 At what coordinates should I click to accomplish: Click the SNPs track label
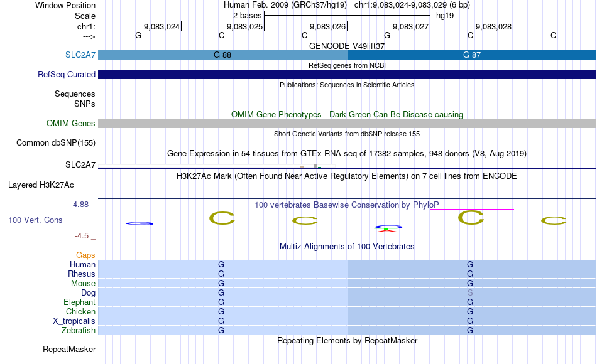[x=85, y=104]
